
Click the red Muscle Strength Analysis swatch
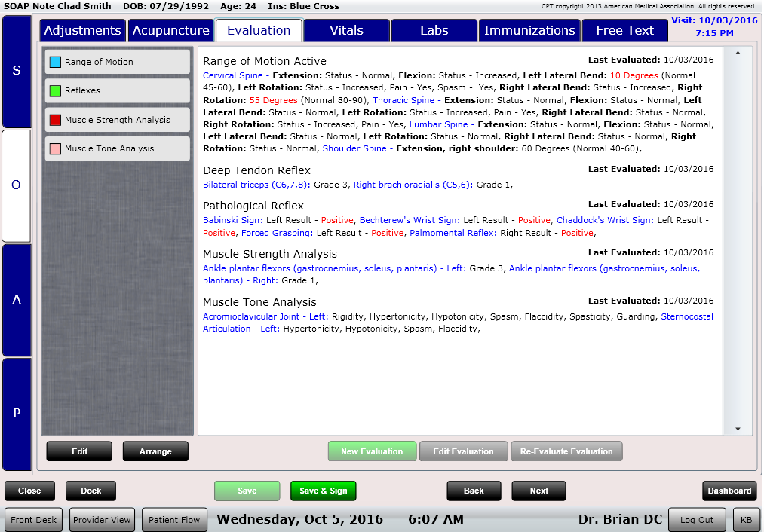point(55,120)
